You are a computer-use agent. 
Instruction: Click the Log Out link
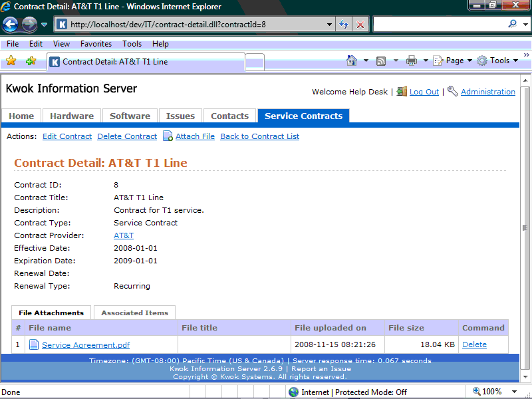coord(424,92)
